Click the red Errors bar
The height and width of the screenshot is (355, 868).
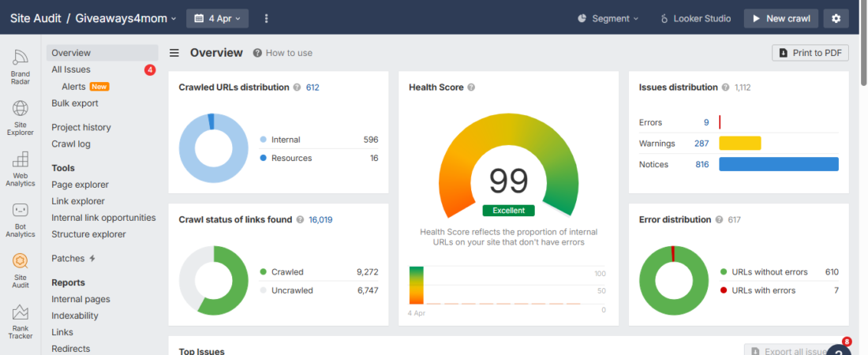point(720,122)
